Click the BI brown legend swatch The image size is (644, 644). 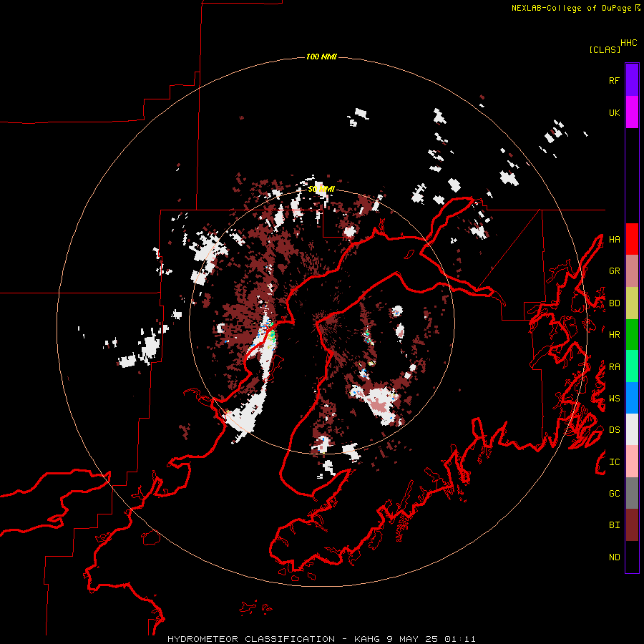632,525
